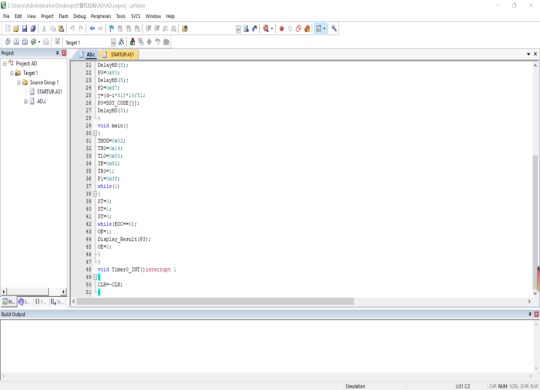Fold the Timer0_INT block at line 49
540x390 pixels.
click(x=95, y=277)
